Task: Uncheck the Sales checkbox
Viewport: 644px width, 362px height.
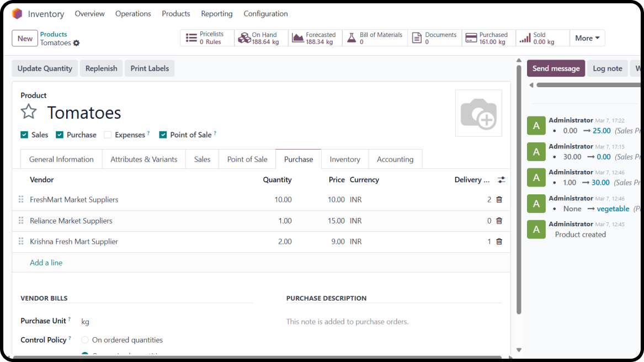Action: tap(24, 135)
